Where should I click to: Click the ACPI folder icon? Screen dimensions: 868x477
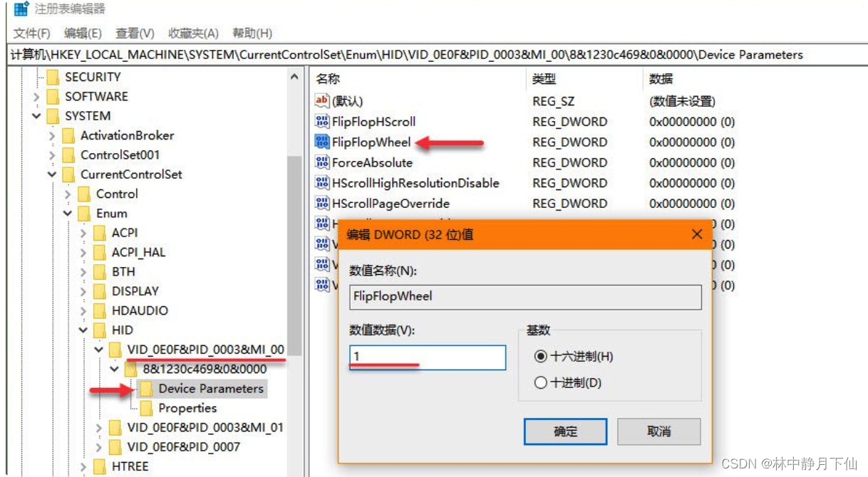(100, 233)
